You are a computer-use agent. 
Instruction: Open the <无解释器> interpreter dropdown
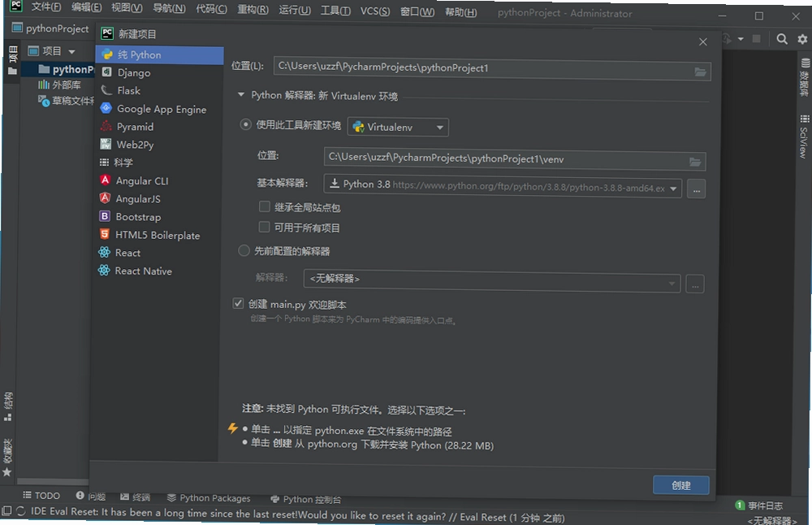point(492,280)
